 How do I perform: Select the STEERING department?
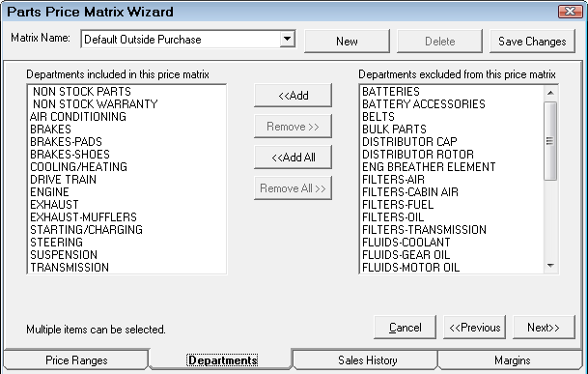(x=126, y=243)
